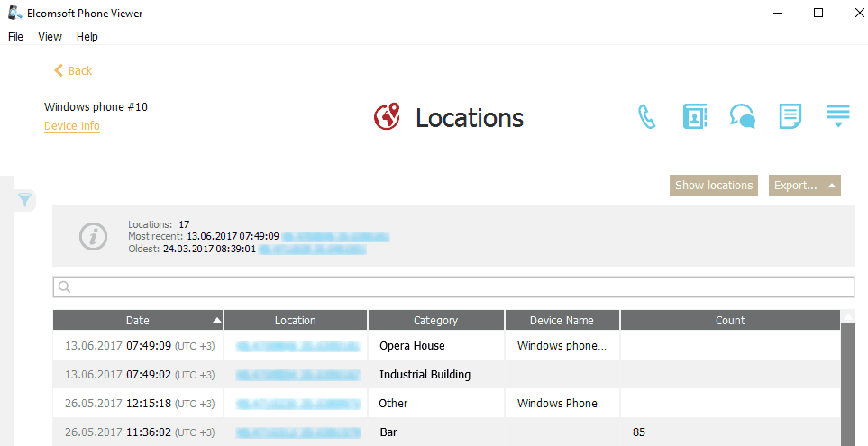The width and height of the screenshot is (868, 446).
Task: Click the Locations globe pin icon
Action: click(387, 117)
